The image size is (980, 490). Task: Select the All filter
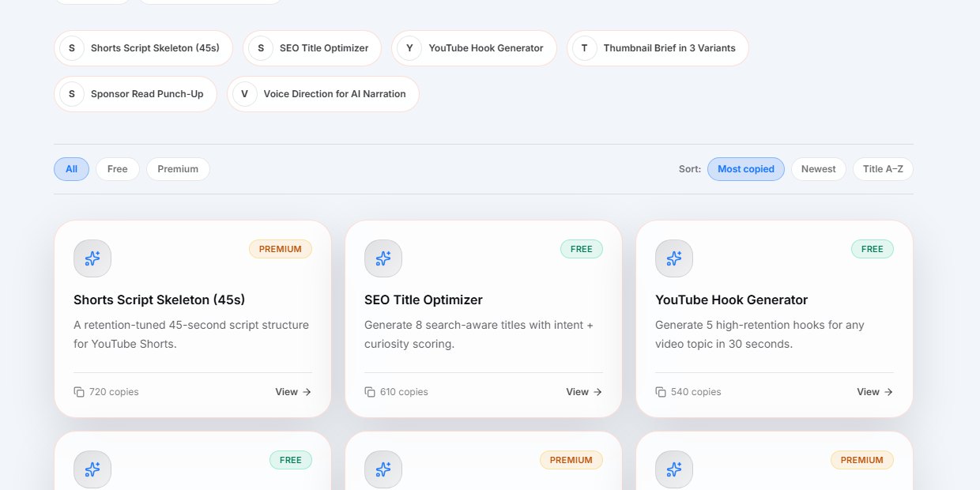pyautogui.click(x=72, y=169)
